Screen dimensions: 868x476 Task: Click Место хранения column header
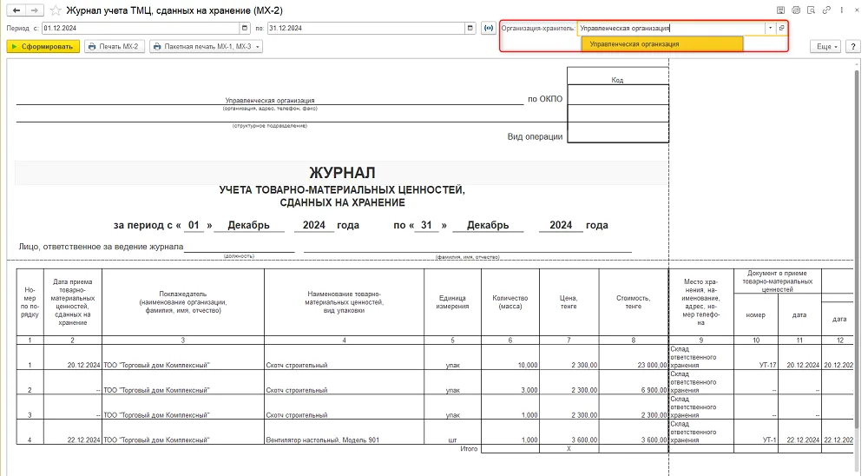[x=700, y=302]
